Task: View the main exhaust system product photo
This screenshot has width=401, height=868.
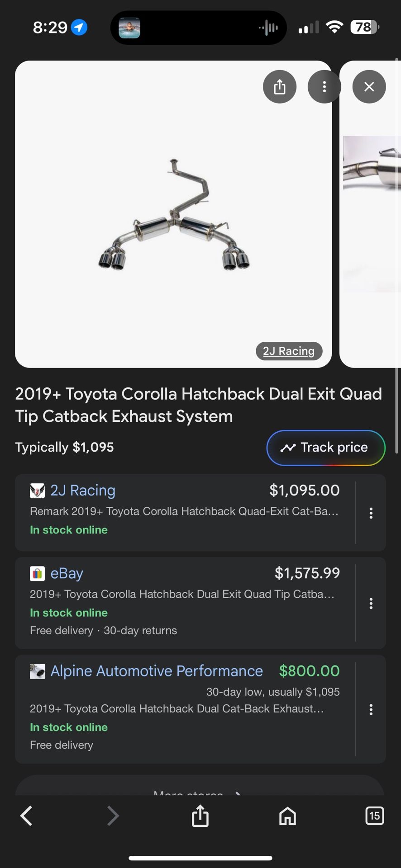Action: pyautogui.click(x=173, y=215)
